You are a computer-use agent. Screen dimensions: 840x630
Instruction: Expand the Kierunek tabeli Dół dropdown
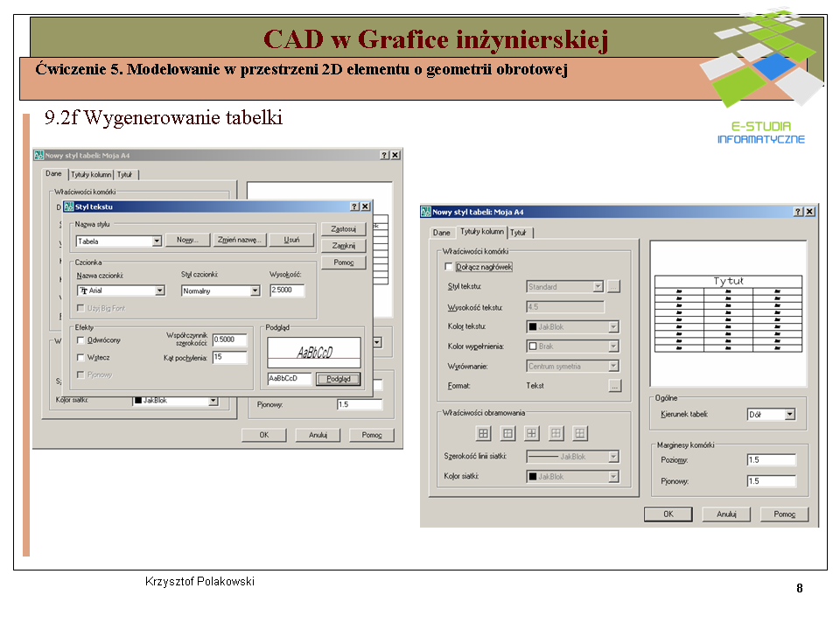[789, 415]
